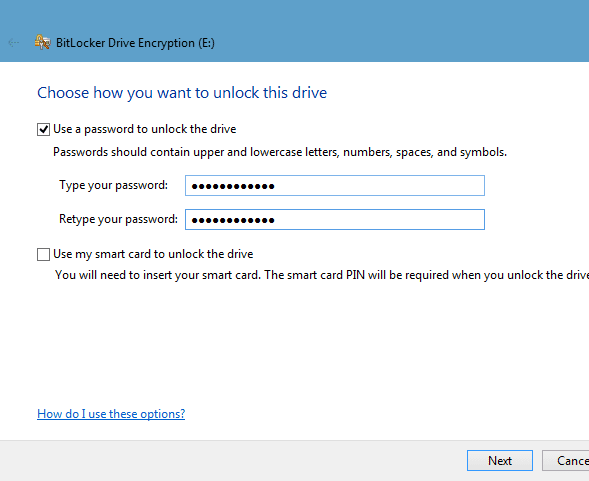The width and height of the screenshot is (589, 481).
Task: Click the smart card PIN description text
Action: [x=322, y=275]
